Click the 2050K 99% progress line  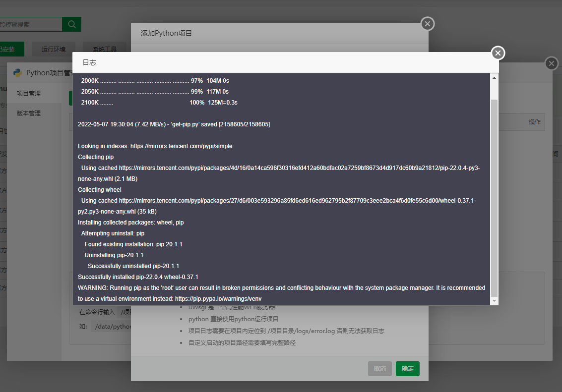[x=155, y=92]
